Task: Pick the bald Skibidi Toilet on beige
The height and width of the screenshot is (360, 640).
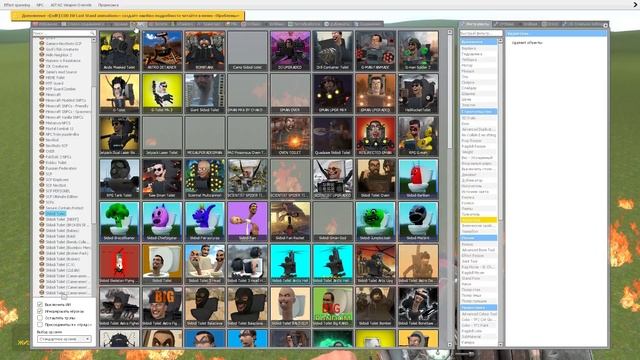Action: click(290, 307)
